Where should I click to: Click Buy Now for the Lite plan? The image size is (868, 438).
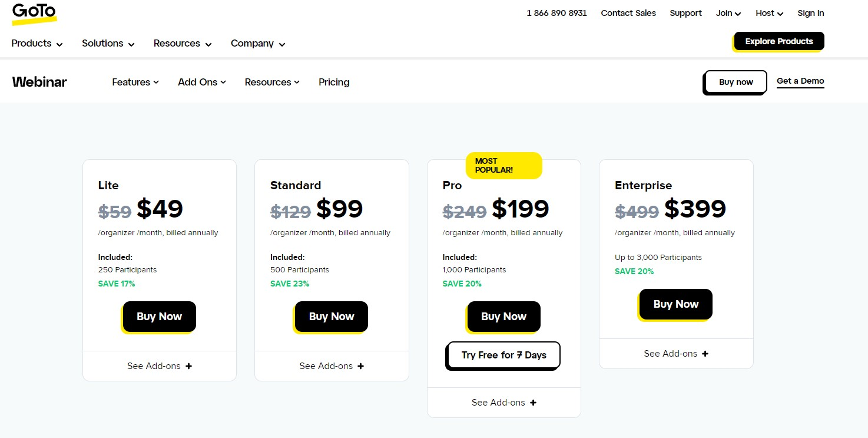(159, 317)
